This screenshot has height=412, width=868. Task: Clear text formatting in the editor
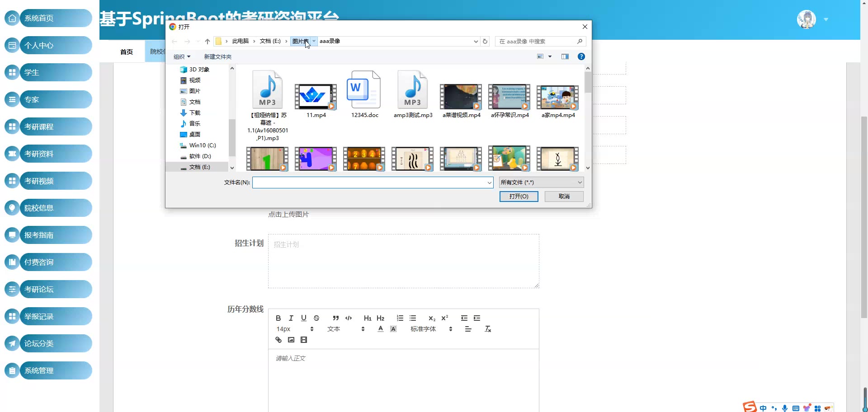[488, 329]
